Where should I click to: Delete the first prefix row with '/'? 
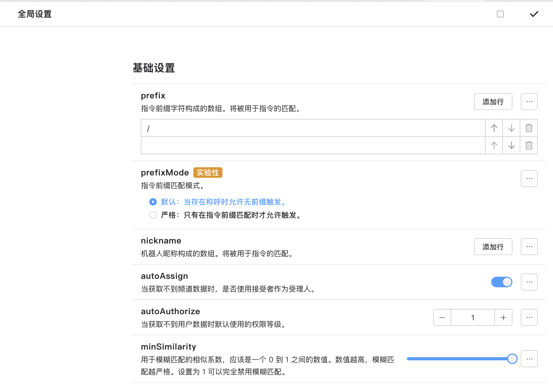click(x=529, y=128)
